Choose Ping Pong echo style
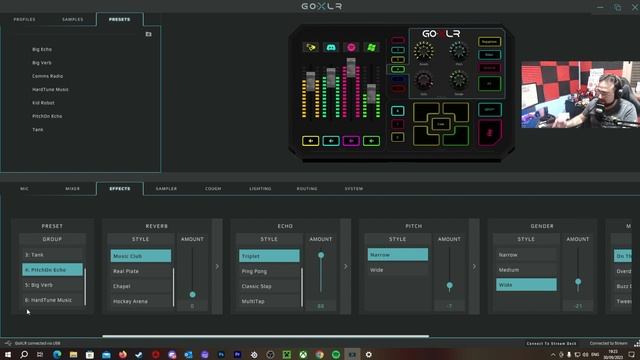640x360 pixels. coord(269,271)
